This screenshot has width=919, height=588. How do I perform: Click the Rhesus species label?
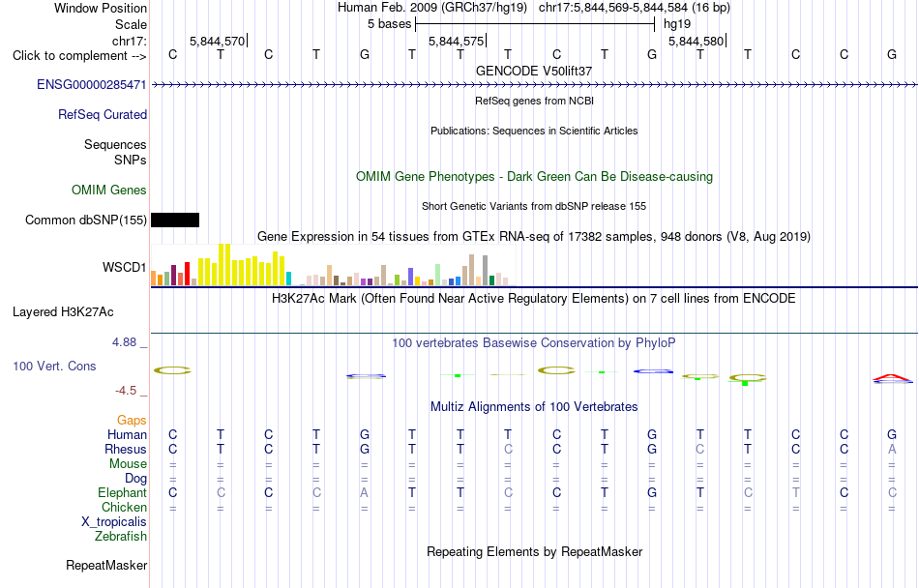point(126,449)
